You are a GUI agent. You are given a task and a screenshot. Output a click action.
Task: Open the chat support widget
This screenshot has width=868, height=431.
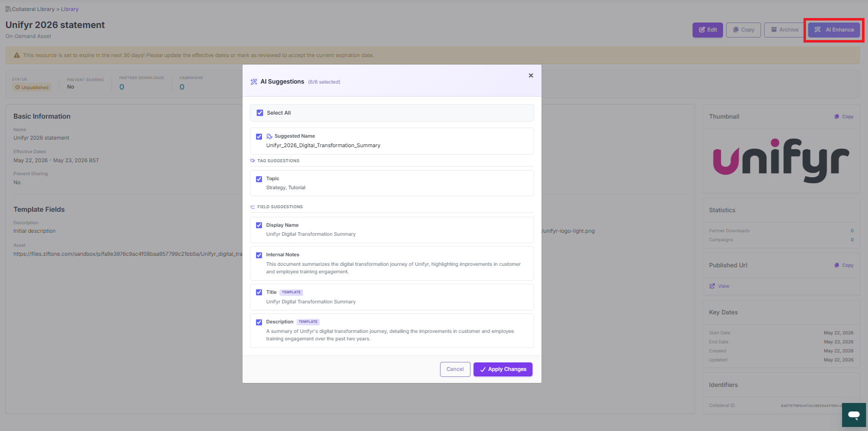pyautogui.click(x=854, y=415)
